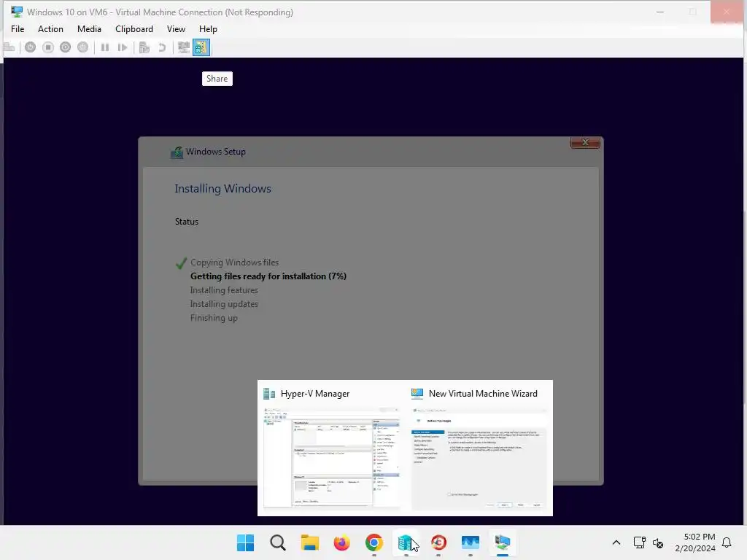
Task: Click the Virtual Machine Connection title bar icon
Action: click(17, 12)
